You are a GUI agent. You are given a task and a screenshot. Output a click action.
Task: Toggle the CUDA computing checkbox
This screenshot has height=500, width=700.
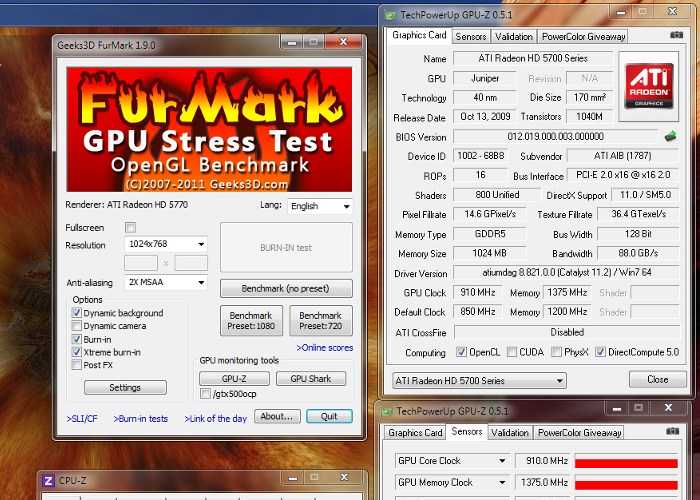coord(512,352)
